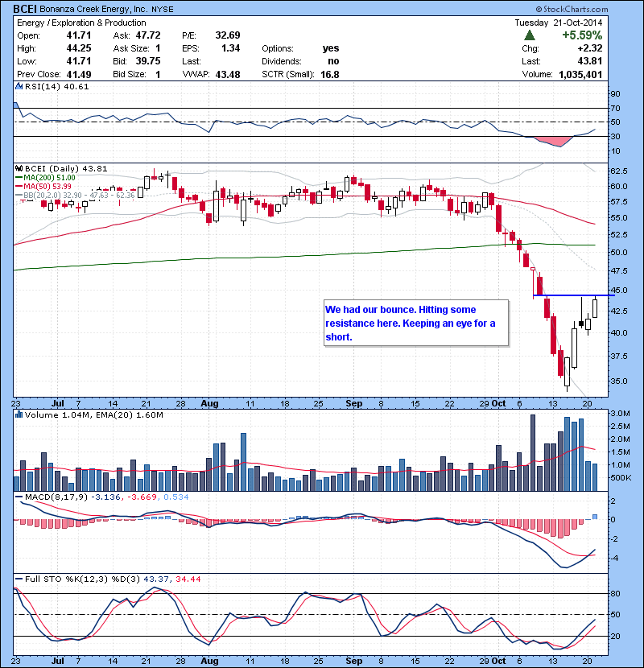Click the Volume 1,035,401 value
644x668 pixels.
coord(580,74)
